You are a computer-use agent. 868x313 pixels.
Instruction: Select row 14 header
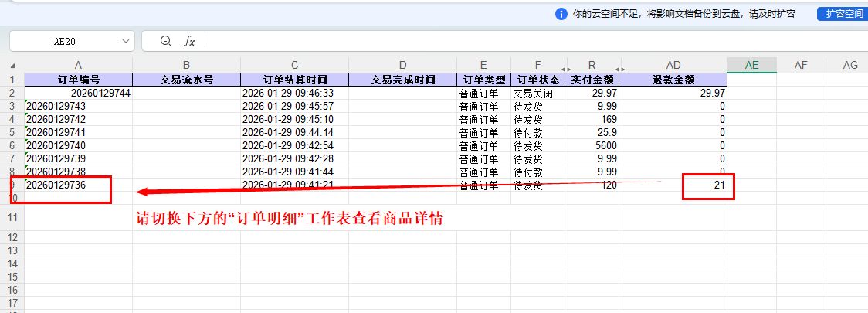pos(12,264)
